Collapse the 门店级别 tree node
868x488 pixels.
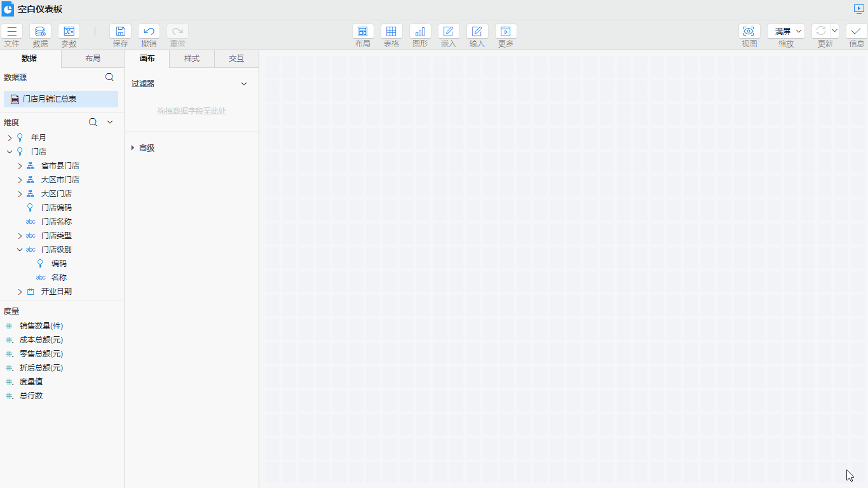click(x=20, y=250)
